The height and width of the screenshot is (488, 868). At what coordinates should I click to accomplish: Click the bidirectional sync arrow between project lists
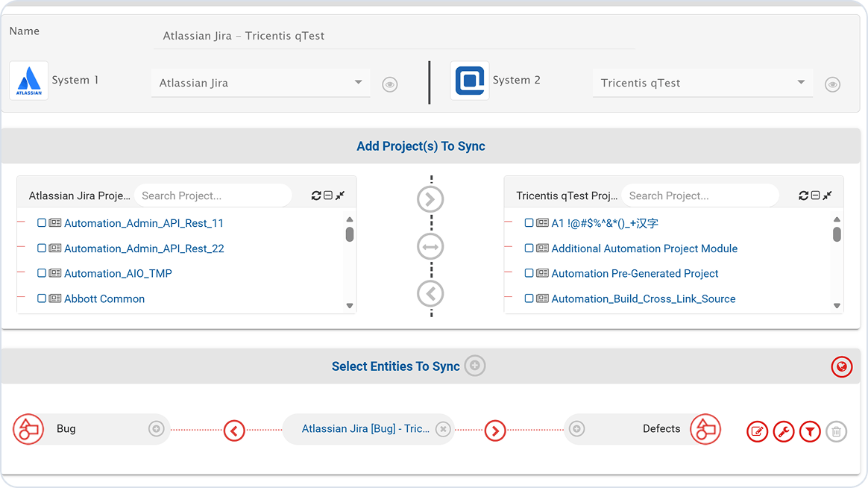click(431, 246)
